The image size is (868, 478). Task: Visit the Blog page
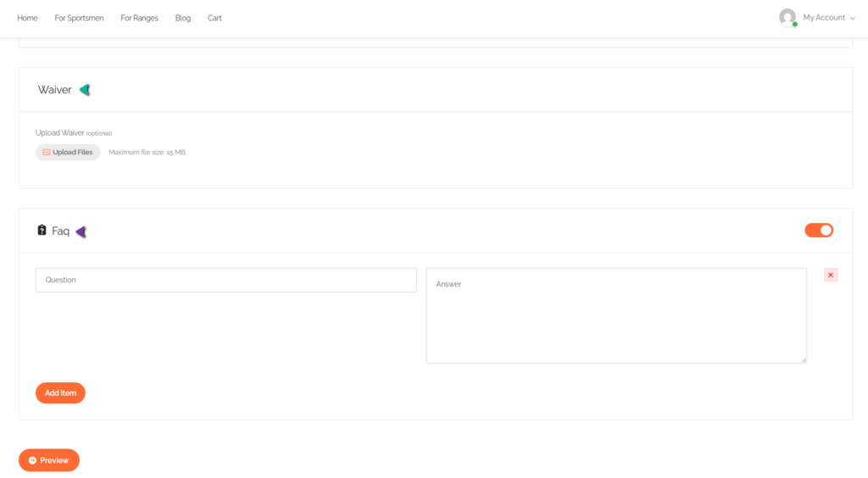[183, 19]
